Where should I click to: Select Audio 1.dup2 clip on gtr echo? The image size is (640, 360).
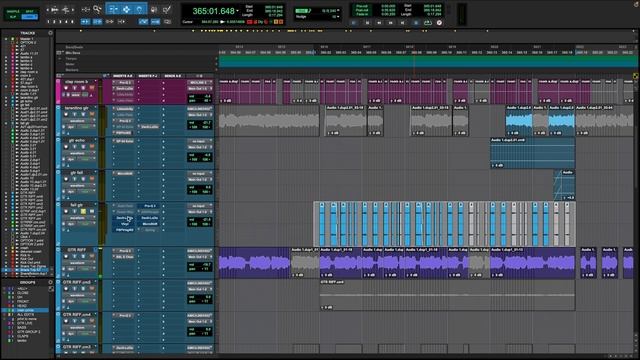coord(533,153)
